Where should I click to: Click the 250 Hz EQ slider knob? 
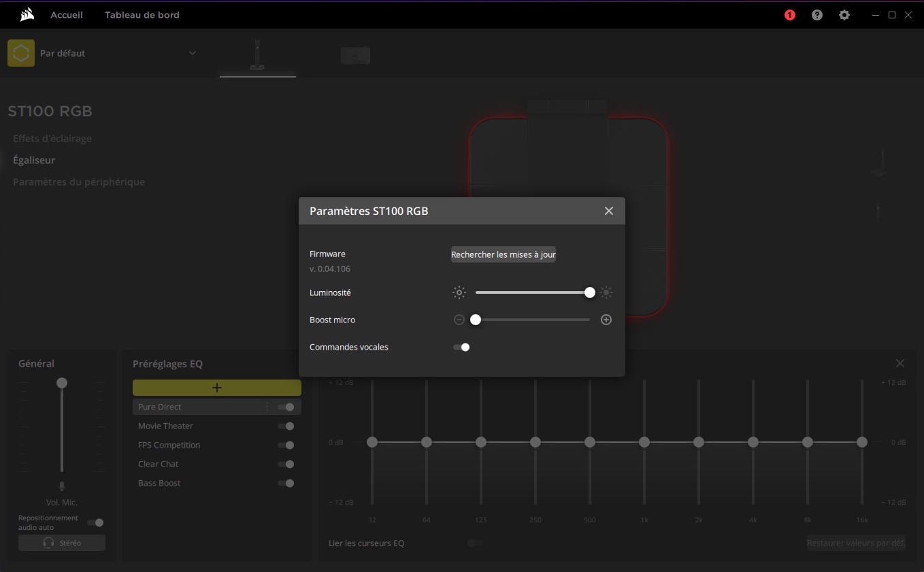(535, 442)
